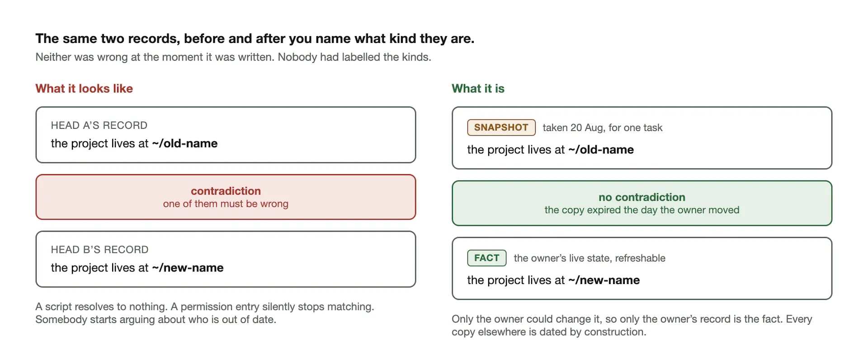Click 'taken 20 Aug, for one task' text
Viewport: 868px width, 354px height.
[x=602, y=128]
